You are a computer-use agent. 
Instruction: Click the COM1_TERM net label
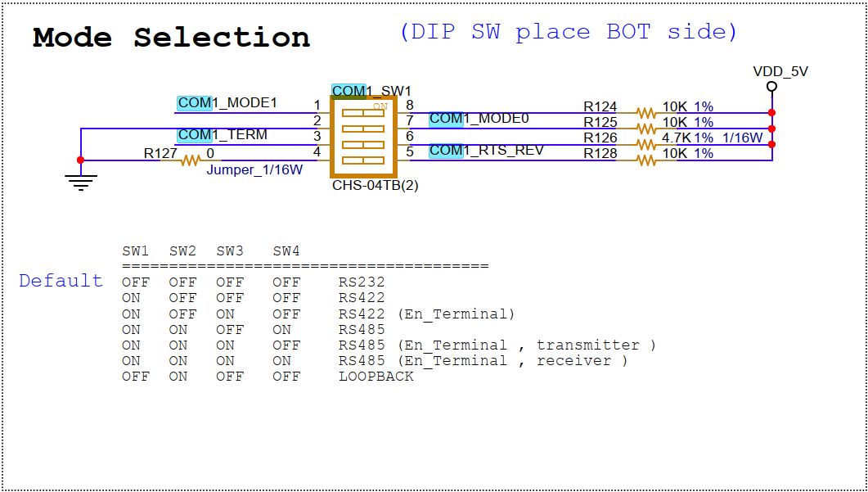(x=223, y=135)
